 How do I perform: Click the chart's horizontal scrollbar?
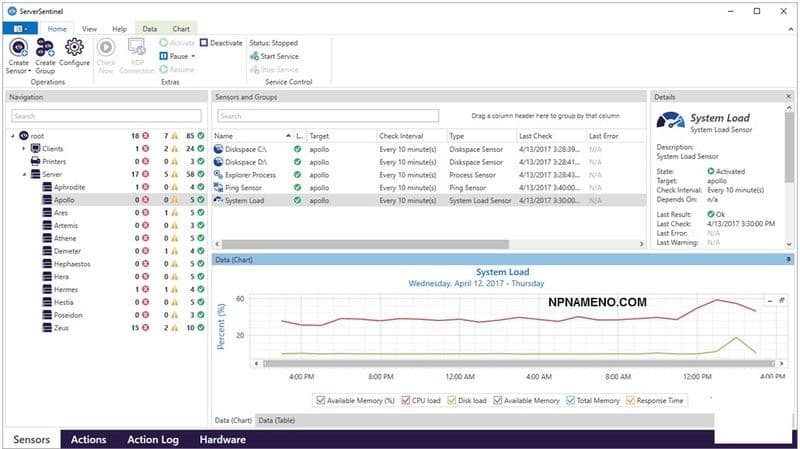click(500, 363)
